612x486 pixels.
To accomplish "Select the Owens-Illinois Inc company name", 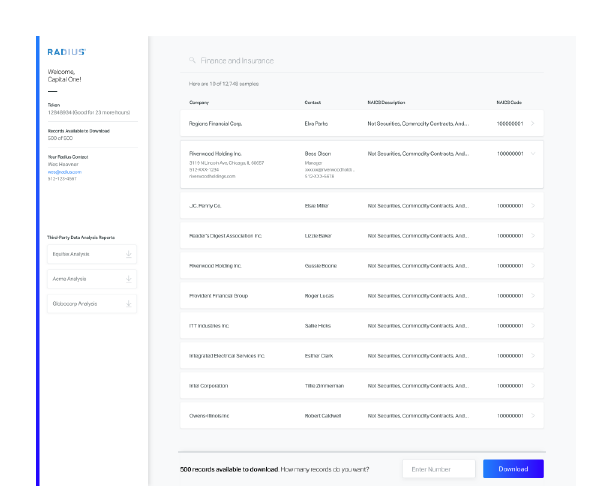I will (209, 416).
